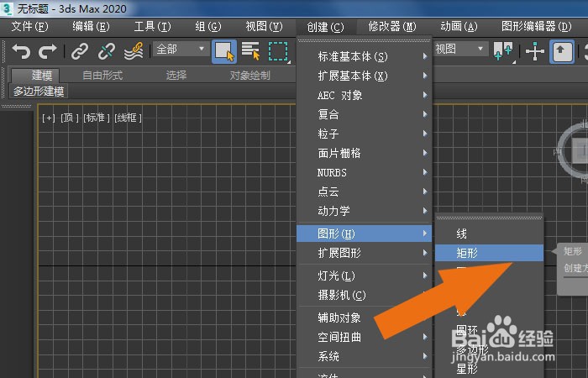Open the 修改器(M) menu

pyautogui.click(x=392, y=27)
